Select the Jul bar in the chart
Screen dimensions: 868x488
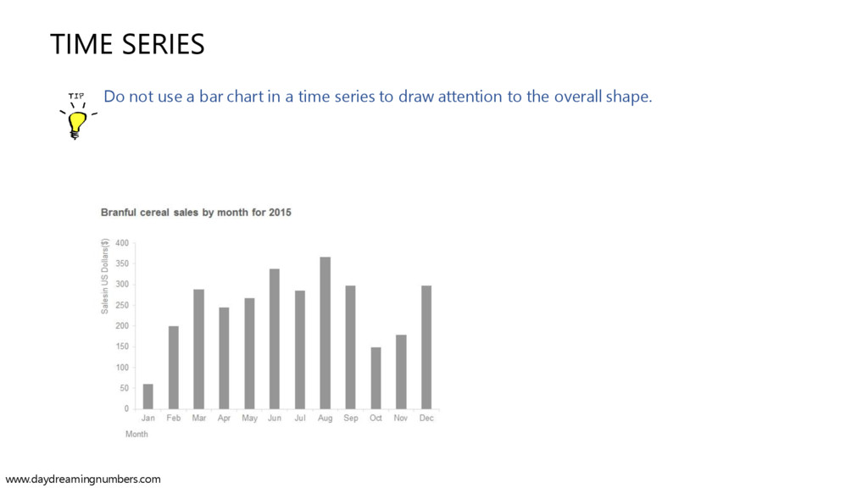tap(300, 350)
